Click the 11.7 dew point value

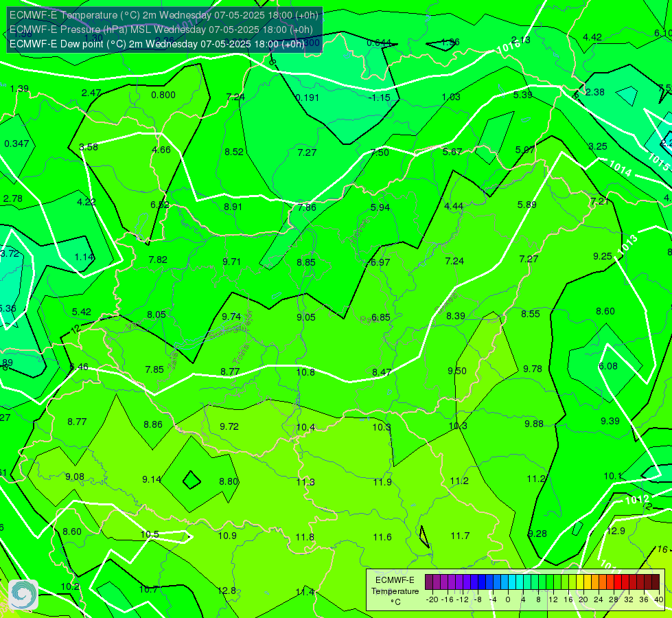click(x=461, y=536)
